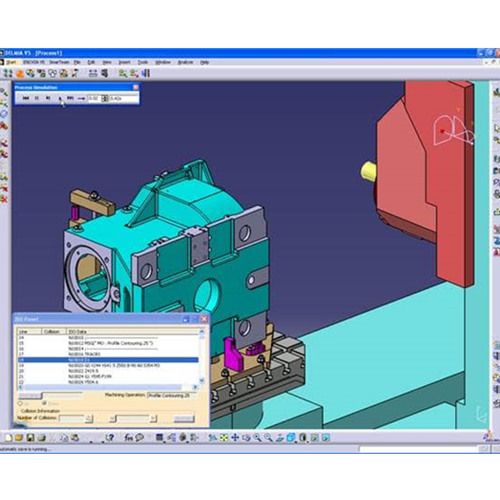This screenshot has height=500, width=500.
Task: Click the Open folder icon
Action: 19,438
